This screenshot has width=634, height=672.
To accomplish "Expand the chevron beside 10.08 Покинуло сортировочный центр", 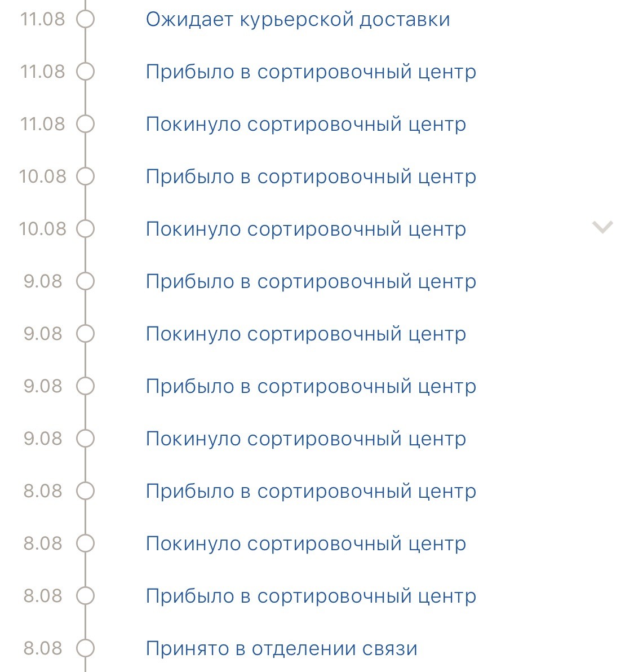I will pyautogui.click(x=602, y=227).
